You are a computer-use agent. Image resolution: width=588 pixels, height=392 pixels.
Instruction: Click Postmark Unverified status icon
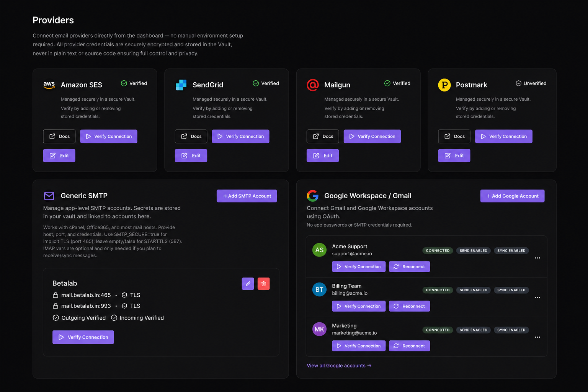[519, 83]
